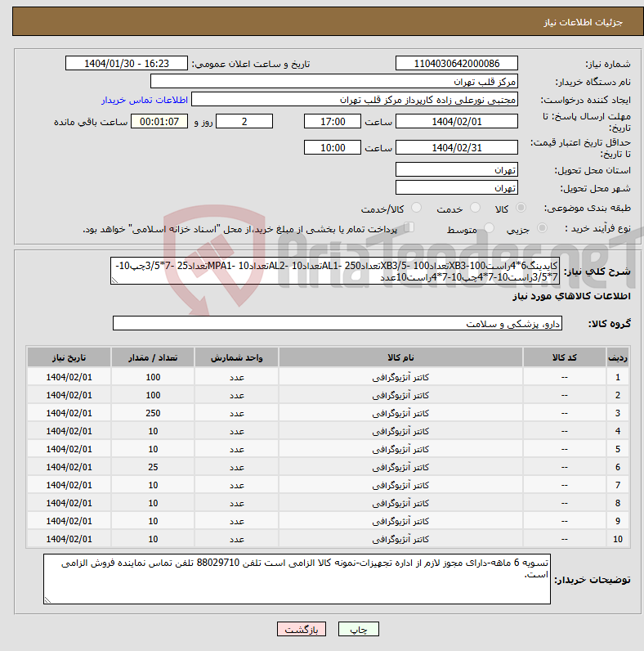
Task: Select the کالا radio button
Action: click(x=521, y=208)
